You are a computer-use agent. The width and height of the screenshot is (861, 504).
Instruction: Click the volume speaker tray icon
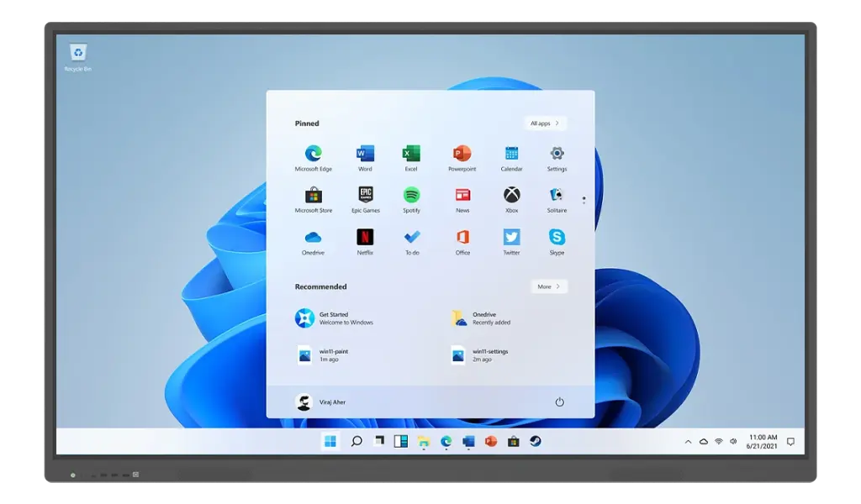[733, 442]
